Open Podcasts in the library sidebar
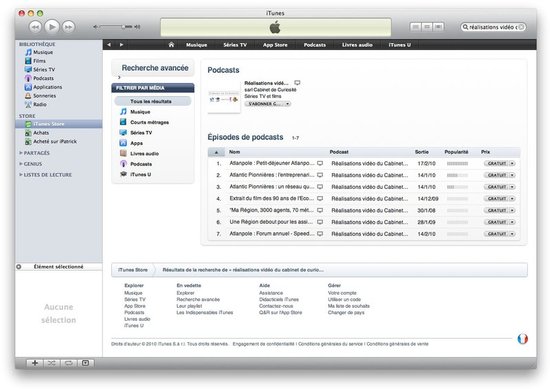This screenshot has height=389, width=550. tap(43, 78)
